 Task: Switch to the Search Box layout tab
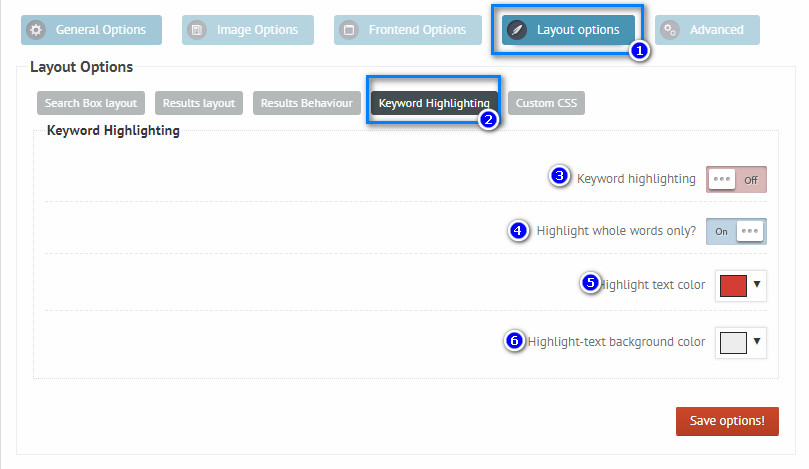click(91, 103)
